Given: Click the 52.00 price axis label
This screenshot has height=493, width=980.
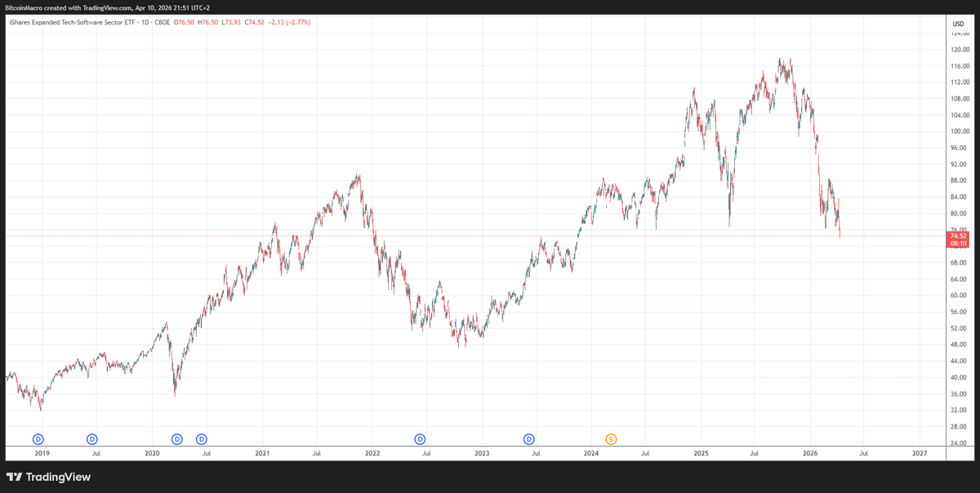Looking at the screenshot, I should coord(959,328).
